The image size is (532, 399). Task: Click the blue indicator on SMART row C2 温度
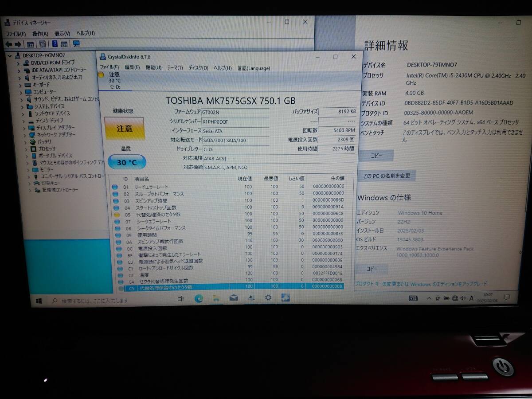pyautogui.click(x=120, y=275)
